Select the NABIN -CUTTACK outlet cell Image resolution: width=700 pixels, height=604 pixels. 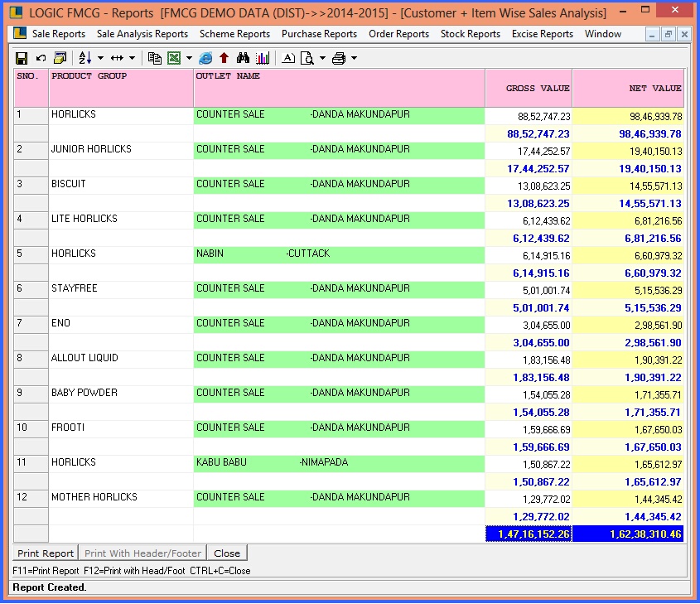click(x=340, y=254)
